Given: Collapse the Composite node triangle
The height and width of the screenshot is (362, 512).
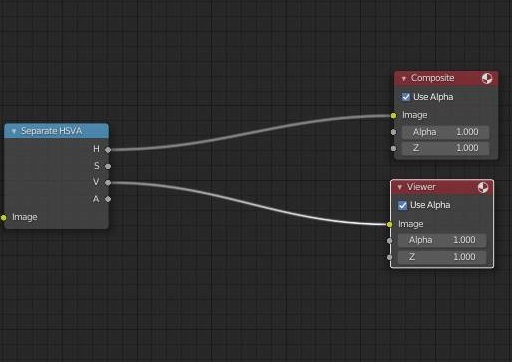Looking at the screenshot, I should tap(404, 79).
